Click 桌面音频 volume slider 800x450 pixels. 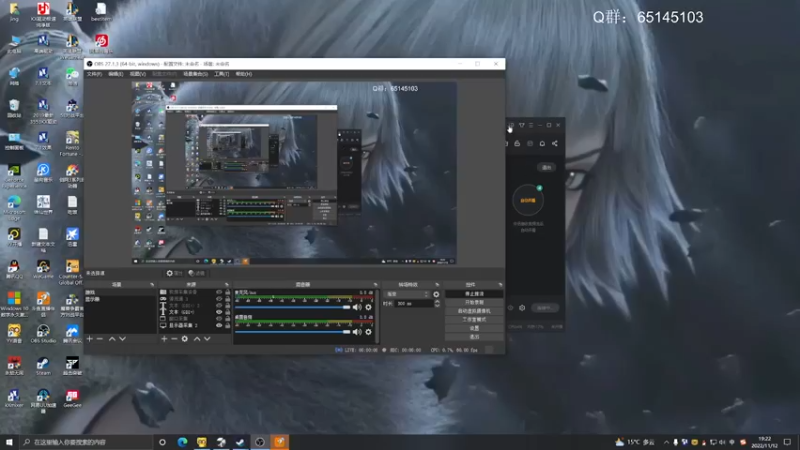point(293,332)
